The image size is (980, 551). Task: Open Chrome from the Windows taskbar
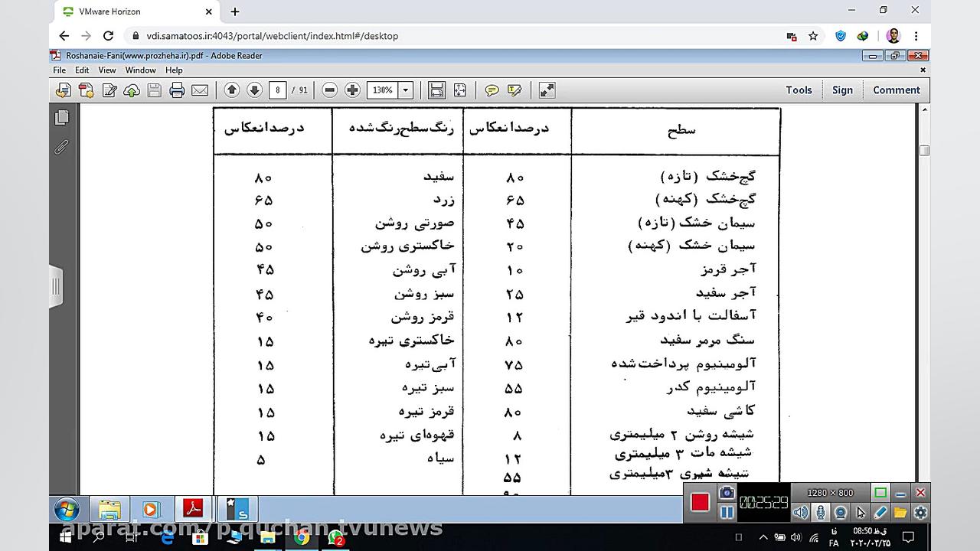click(302, 538)
